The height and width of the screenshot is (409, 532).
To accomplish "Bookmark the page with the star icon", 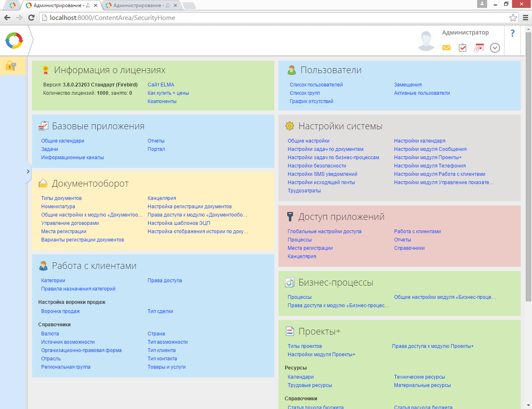I will point(513,17).
